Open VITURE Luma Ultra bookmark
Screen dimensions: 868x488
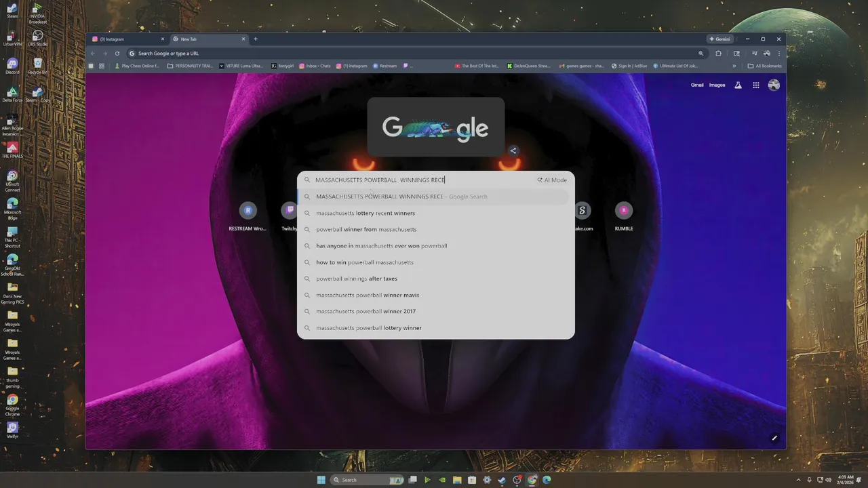click(241, 66)
